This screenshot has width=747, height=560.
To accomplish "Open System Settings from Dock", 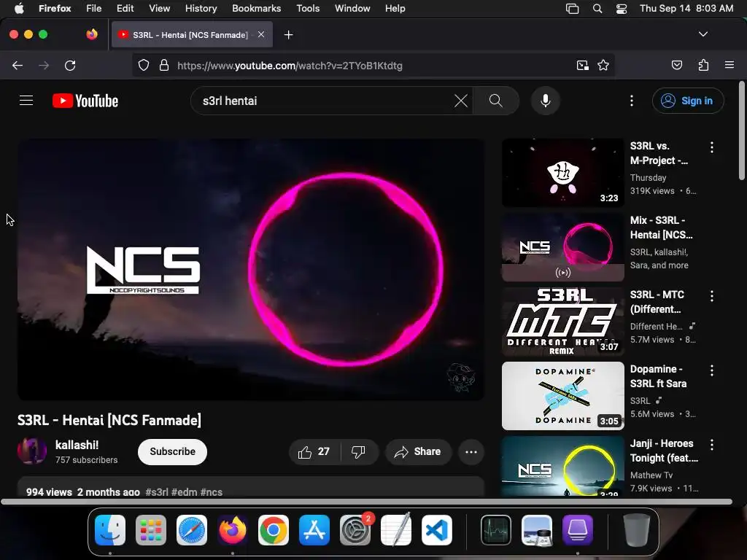I will tap(355, 530).
